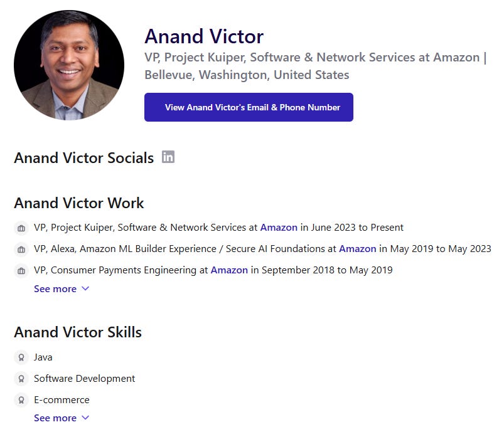Click the Anand Victor name heading
The height and width of the screenshot is (437, 504).
pos(204,36)
